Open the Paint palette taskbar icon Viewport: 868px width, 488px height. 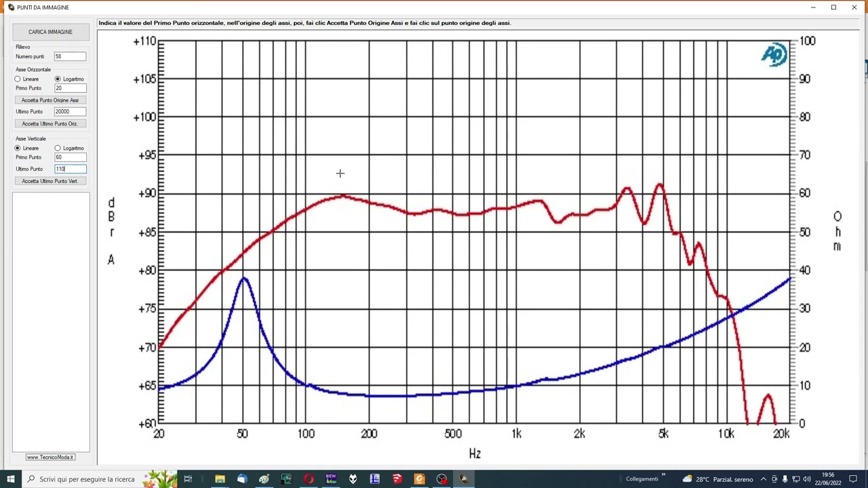[x=264, y=479]
